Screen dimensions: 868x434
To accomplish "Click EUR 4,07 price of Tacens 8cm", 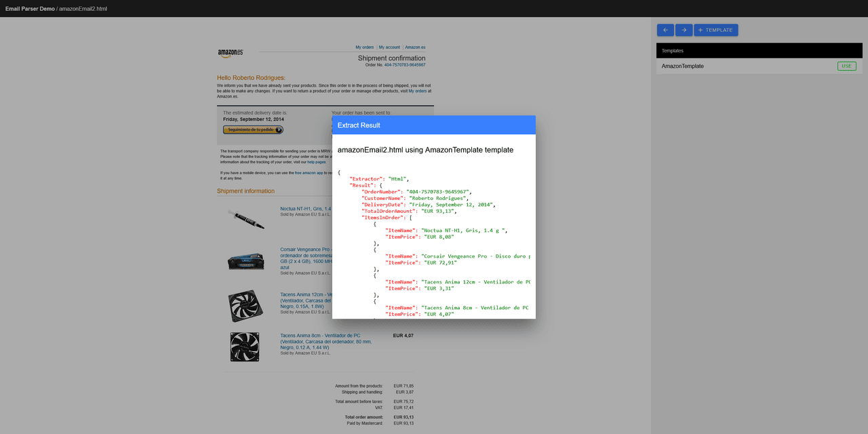I will [403, 336].
